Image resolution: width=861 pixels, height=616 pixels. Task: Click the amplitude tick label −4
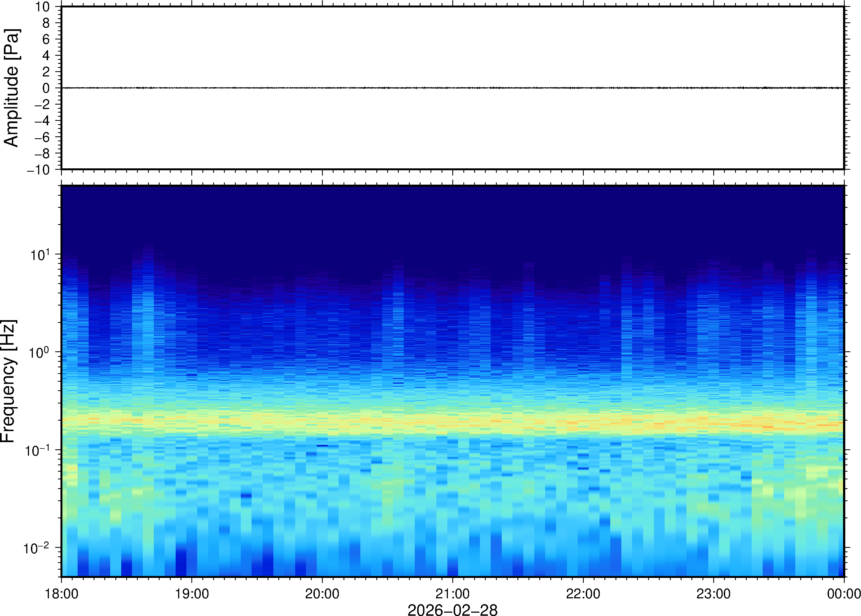coord(42,121)
